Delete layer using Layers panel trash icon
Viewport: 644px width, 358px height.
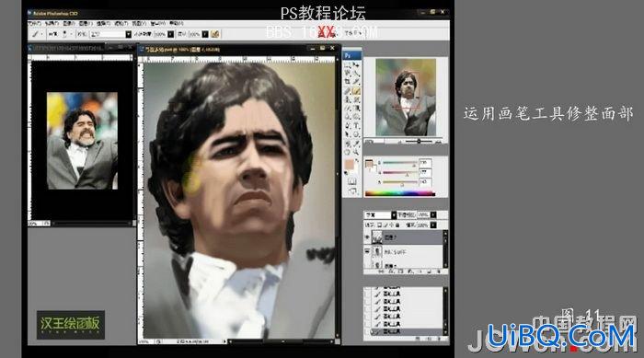pyautogui.click(x=439, y=271)
